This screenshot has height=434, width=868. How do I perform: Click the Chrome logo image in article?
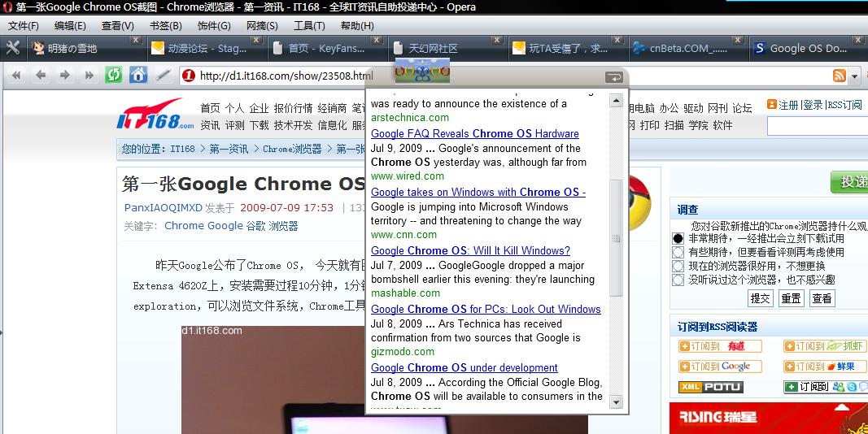pos(640,203)
